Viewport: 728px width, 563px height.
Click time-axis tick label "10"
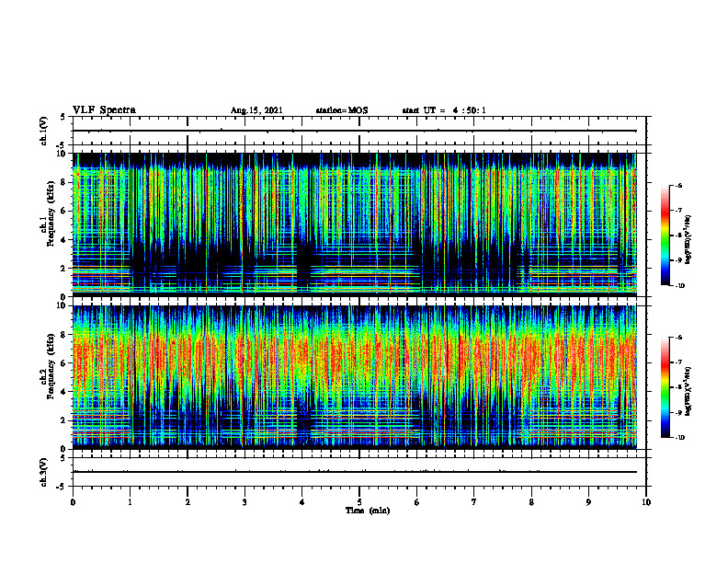(646, 502)
